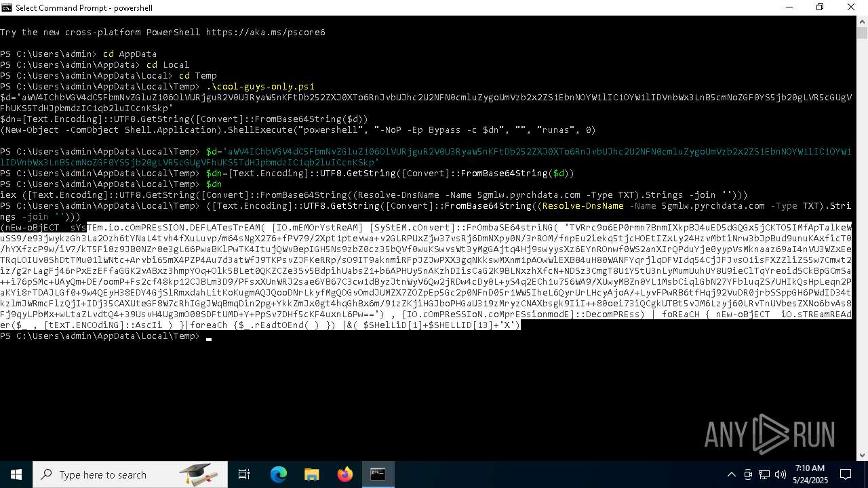Click the 5gmlw.pyrchdata.com text in iex line
This screenshot has width=868, height=488.
coord(529,195)
